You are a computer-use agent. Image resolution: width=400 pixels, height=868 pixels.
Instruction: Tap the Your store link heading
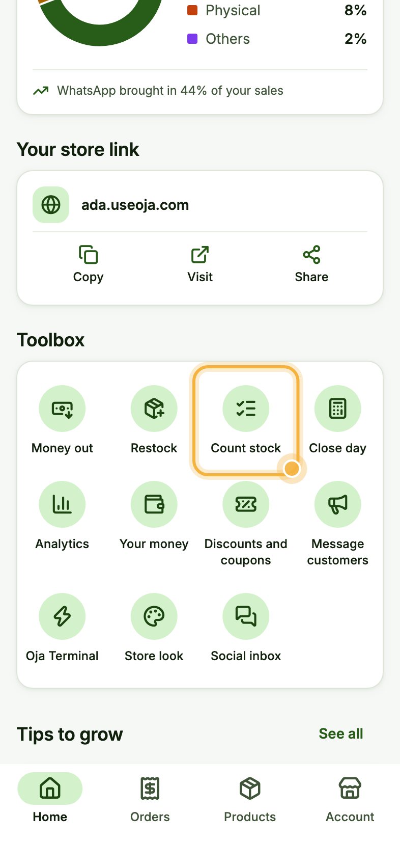[78, 149]
